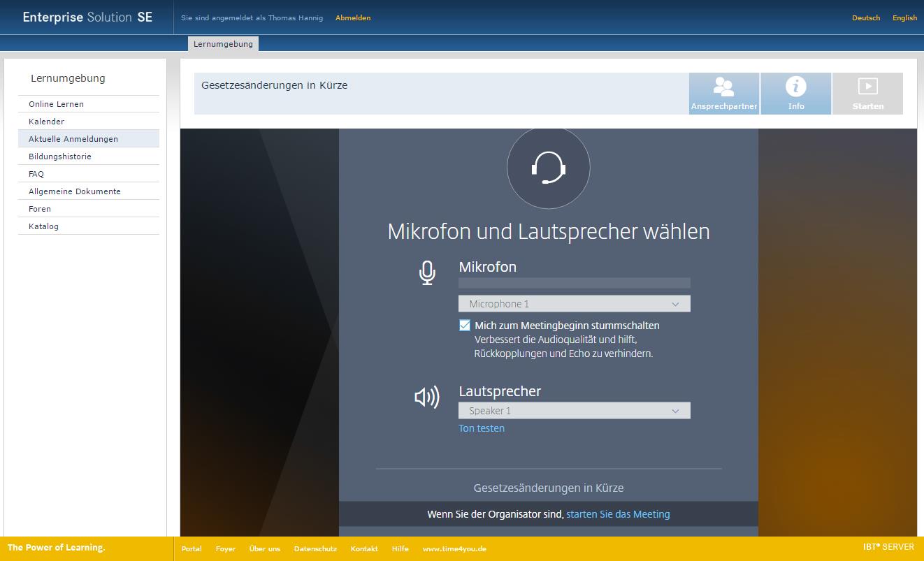Click the 'Gesetzesänderungen in Kürze' page title
The height and width of the screenshot is (561, 924).
[x=274, y=85]
